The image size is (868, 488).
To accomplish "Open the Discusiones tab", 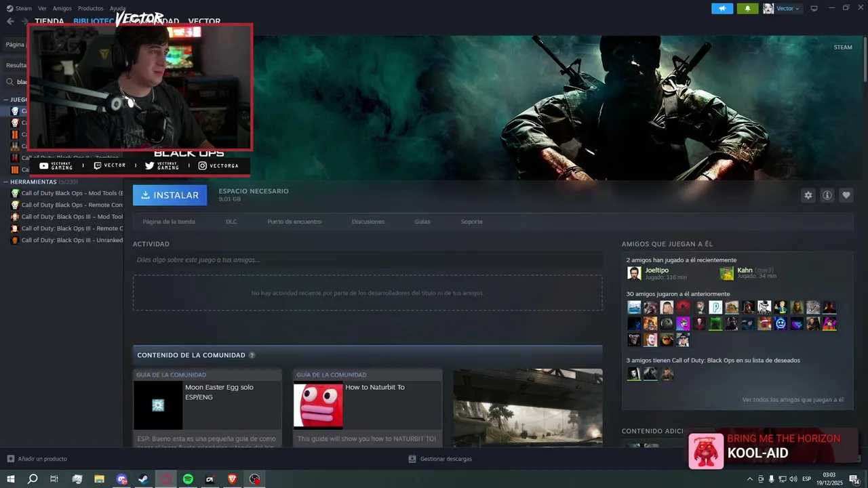I will (x=368, y=222).
